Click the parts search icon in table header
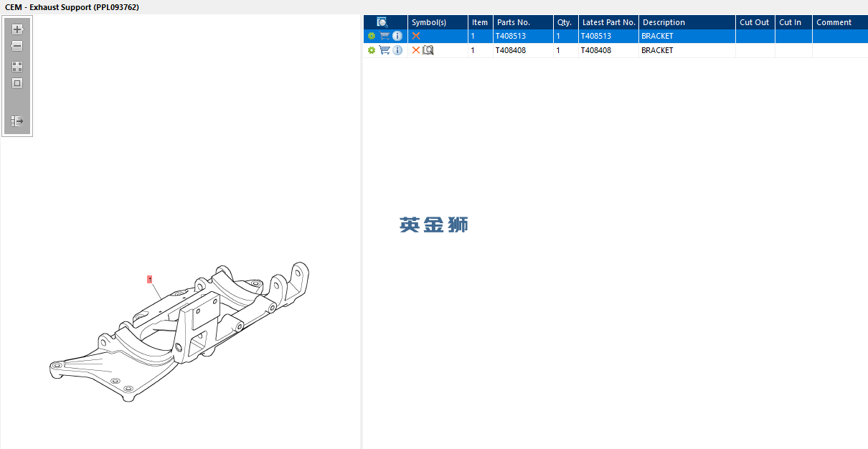The width and height of the screenshot is (868, 449). [x=383, y=22]
